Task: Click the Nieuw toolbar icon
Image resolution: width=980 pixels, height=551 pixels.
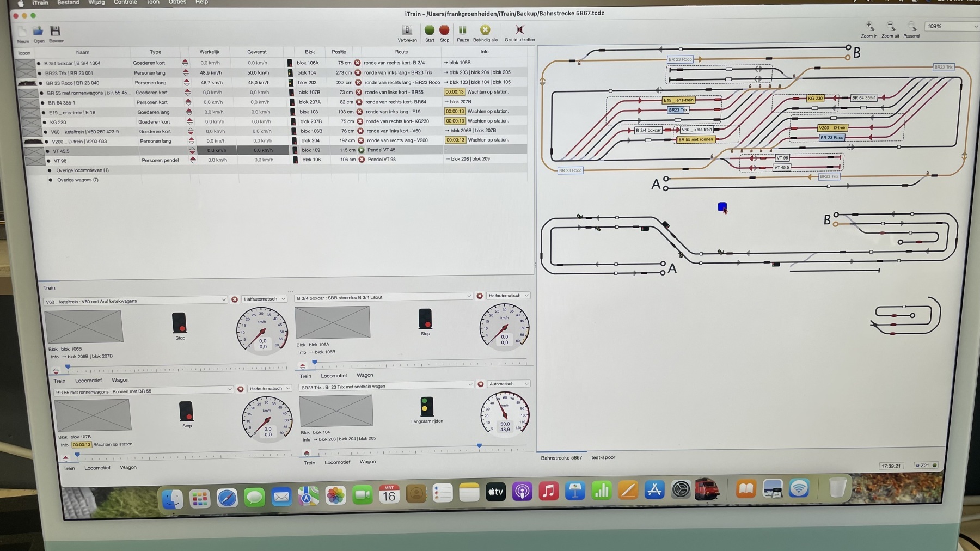Action: pos(23,31)
